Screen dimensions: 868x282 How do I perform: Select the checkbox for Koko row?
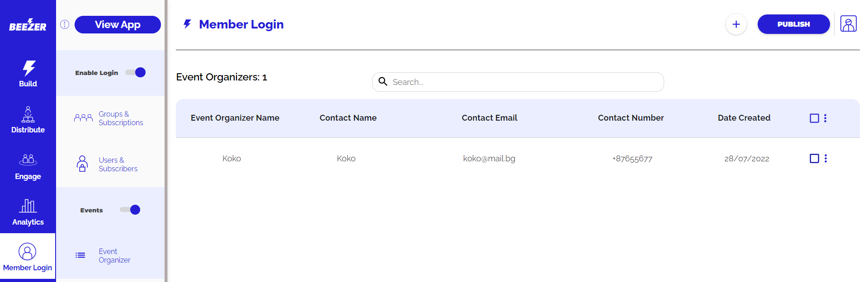pyautogui.click(x=814, y=159)
